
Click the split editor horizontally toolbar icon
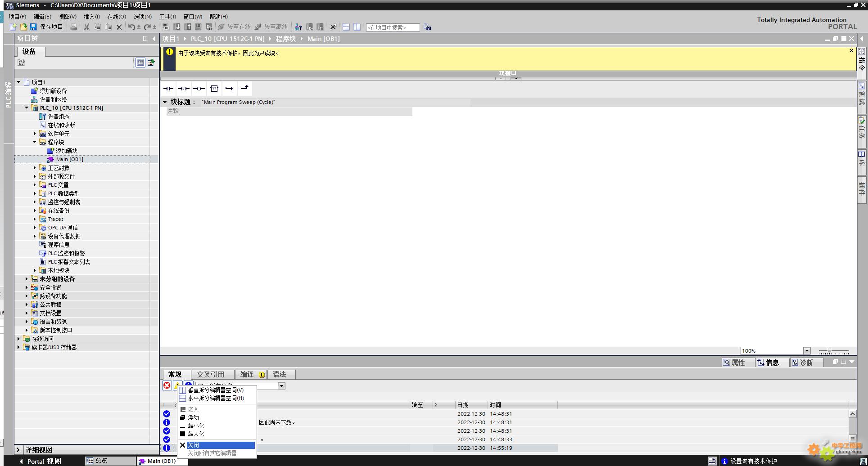pyautogui.click(x=346, y=27)
